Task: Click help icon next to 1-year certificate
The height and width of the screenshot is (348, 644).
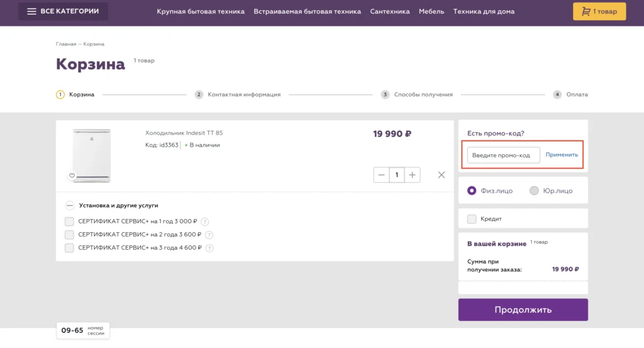Action: 205,222
